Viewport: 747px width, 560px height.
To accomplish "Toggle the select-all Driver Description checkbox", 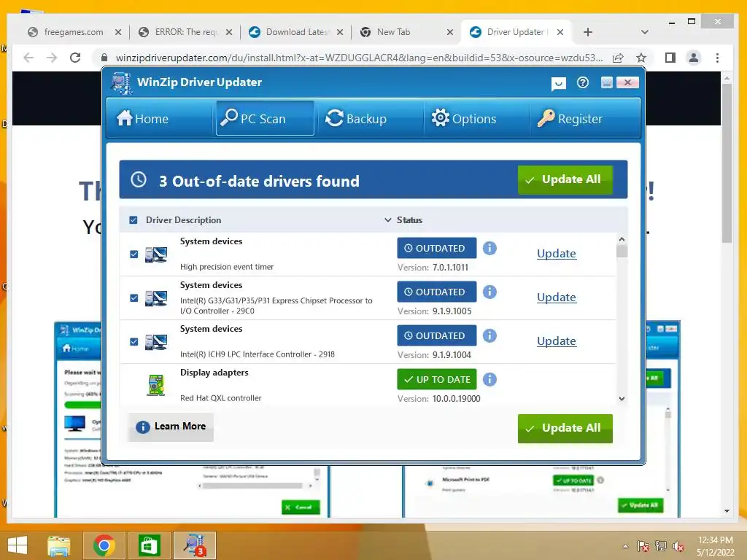I will [x=133, y=220].
